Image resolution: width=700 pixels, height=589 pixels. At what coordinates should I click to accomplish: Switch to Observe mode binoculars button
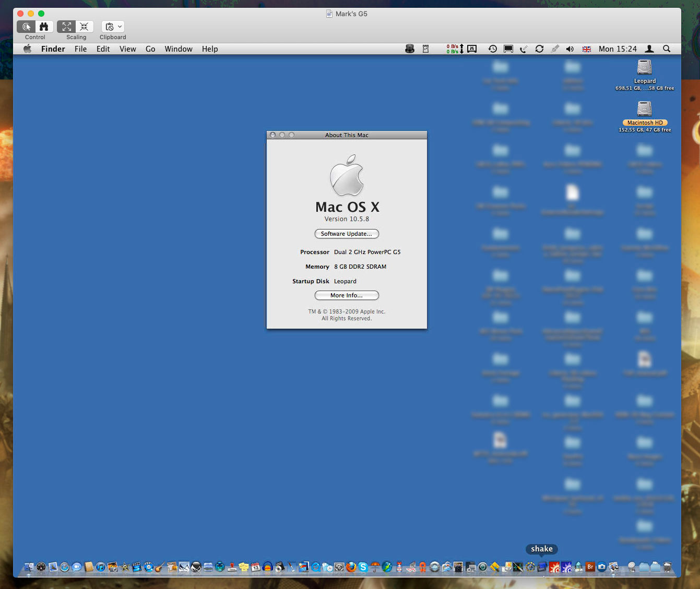44,27
